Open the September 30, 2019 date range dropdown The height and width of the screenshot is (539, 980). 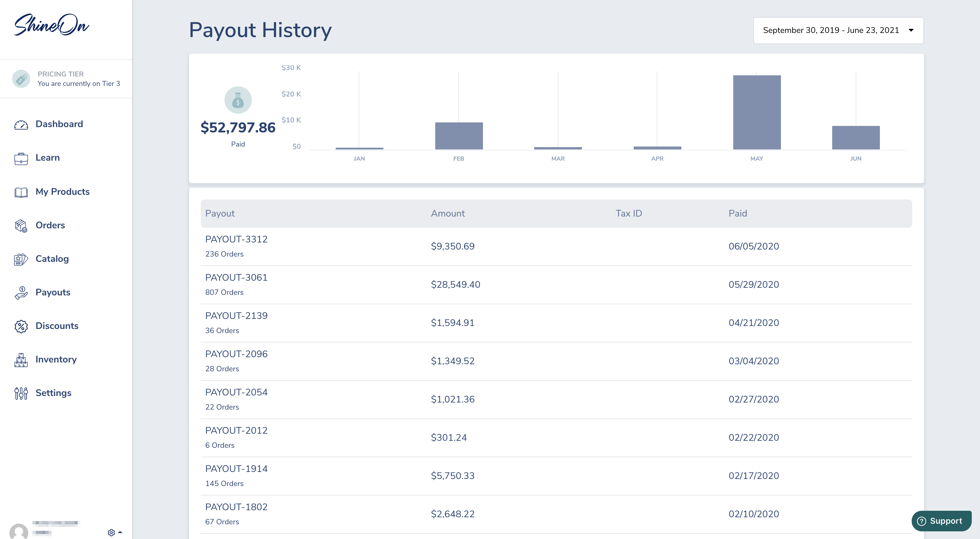coord(838,30)
